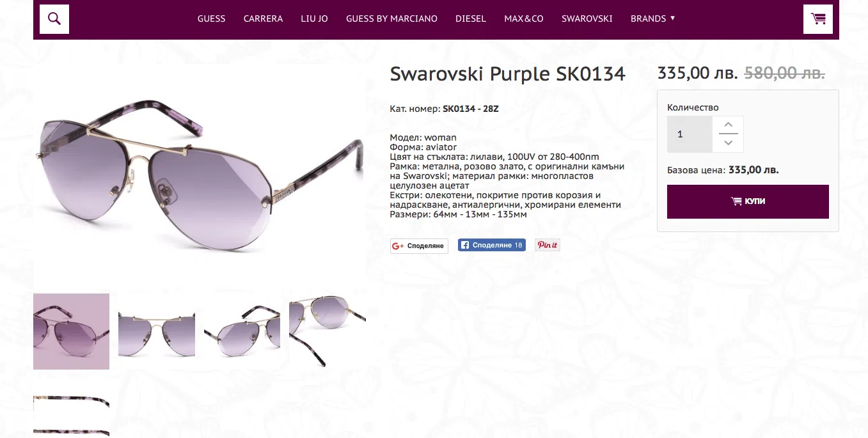This screenshot has width=868, height=438.
Task: Click the КУПИ buy button
Action: [748, 201]
